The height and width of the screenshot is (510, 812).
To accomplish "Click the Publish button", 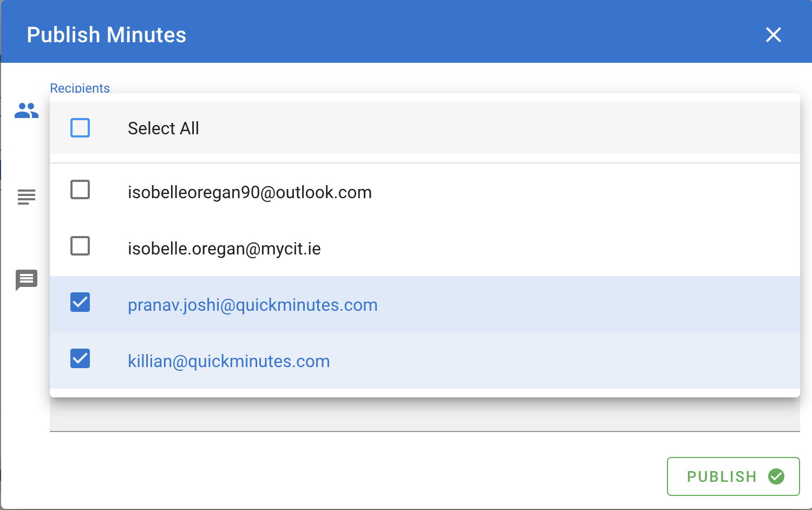I will (733, 476).
